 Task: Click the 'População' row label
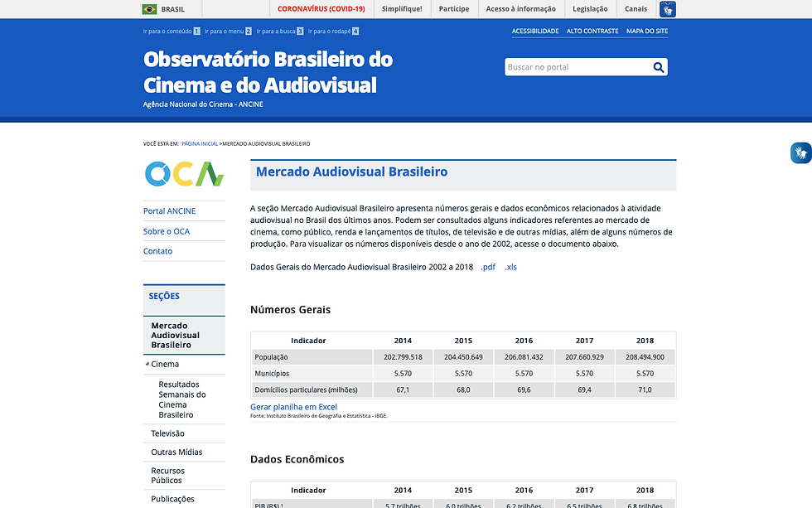[x=271, y=357]
